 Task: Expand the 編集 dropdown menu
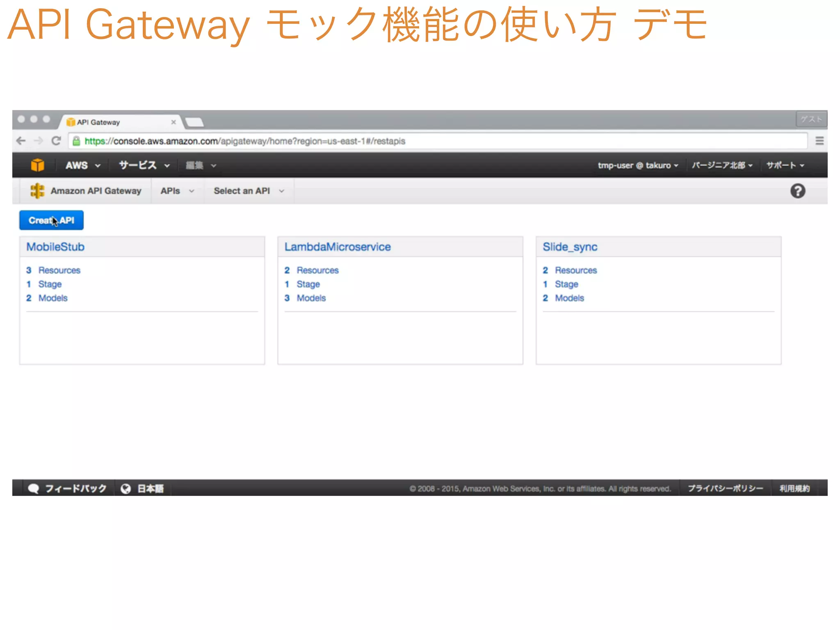(201, 165)
